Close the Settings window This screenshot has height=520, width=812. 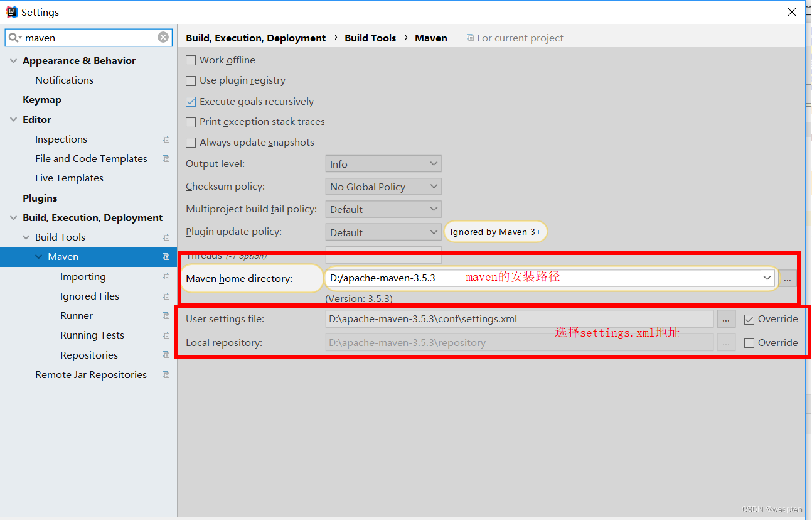click(793, 12)
